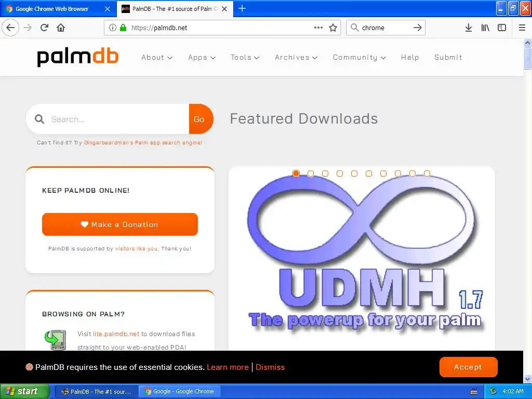Click the scrollbar down arrow
This screenshot has width=532, height=399.
pyautogui.click(x=527, y=379)
